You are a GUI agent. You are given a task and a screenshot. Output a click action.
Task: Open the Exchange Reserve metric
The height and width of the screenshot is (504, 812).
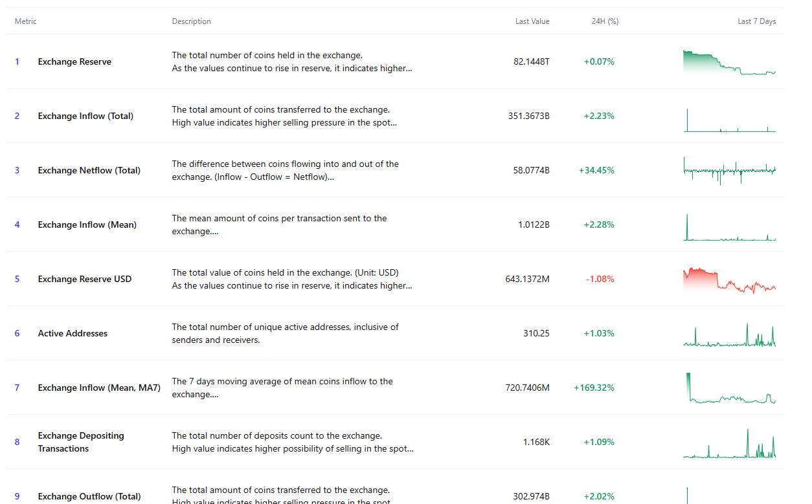pos(74,62)
